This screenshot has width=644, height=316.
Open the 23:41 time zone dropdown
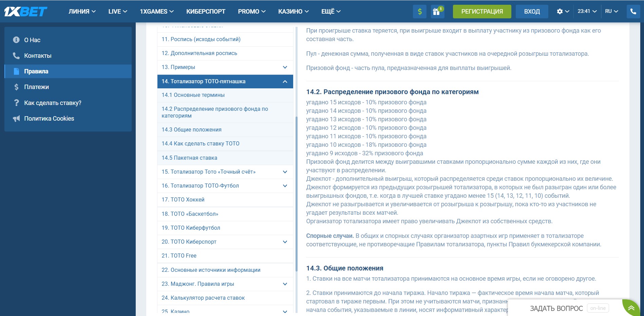click(x=587, y=12)
